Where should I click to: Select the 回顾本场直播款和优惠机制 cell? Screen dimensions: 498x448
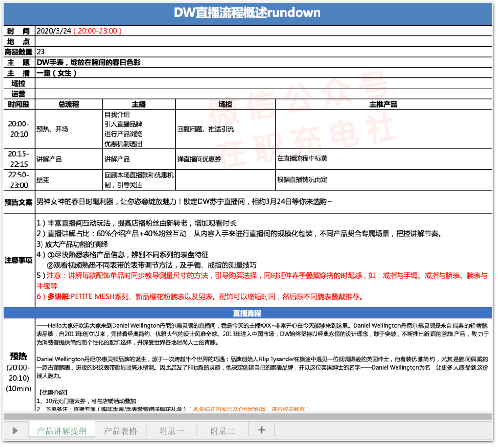coord(139,180)
